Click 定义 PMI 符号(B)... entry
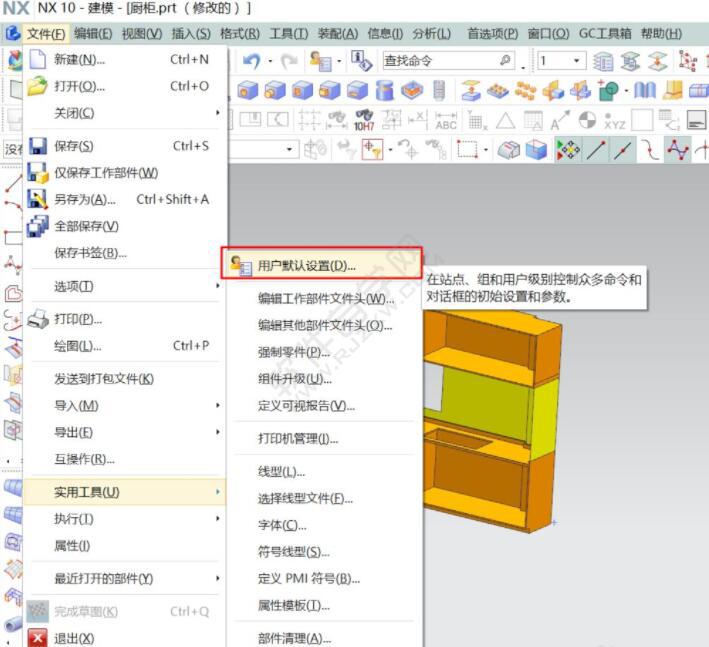709x647 pixels. point(323,578)
